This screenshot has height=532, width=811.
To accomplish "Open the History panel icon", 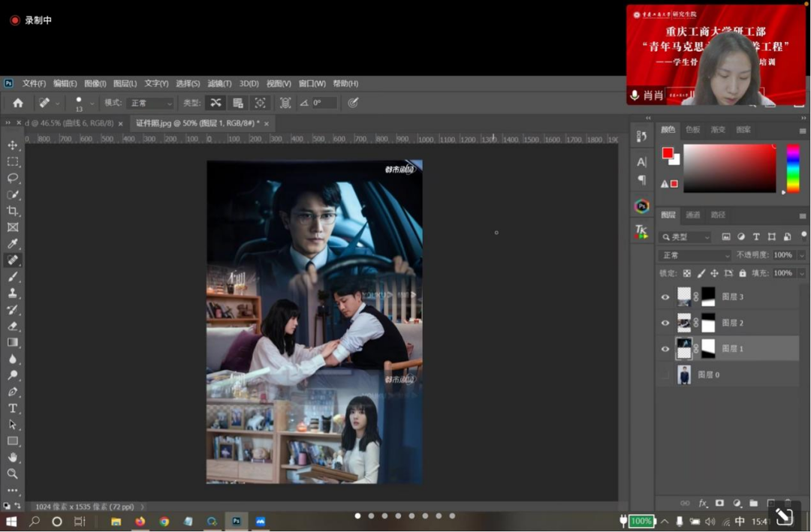I will pyautogui.click(x=641, y=137).
